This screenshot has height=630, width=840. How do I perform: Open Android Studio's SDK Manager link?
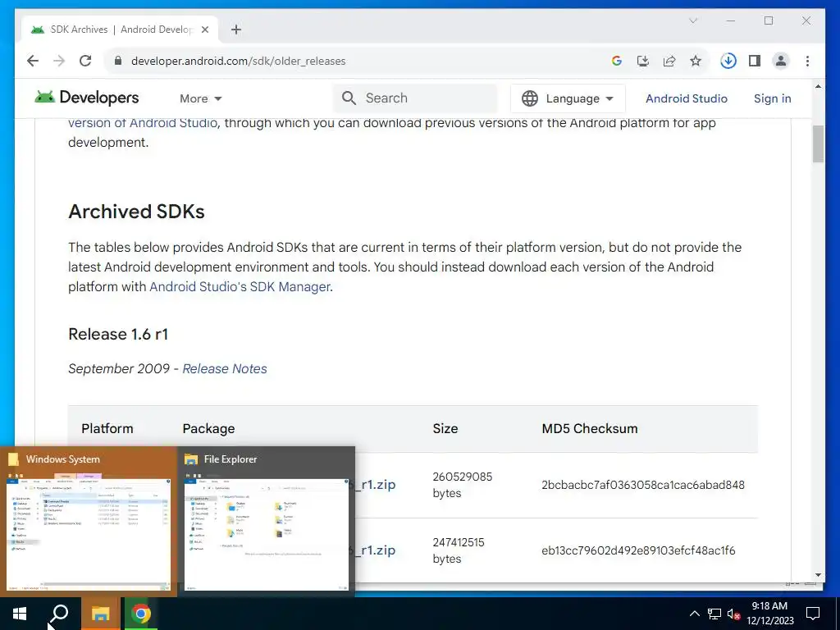[240, 286]
